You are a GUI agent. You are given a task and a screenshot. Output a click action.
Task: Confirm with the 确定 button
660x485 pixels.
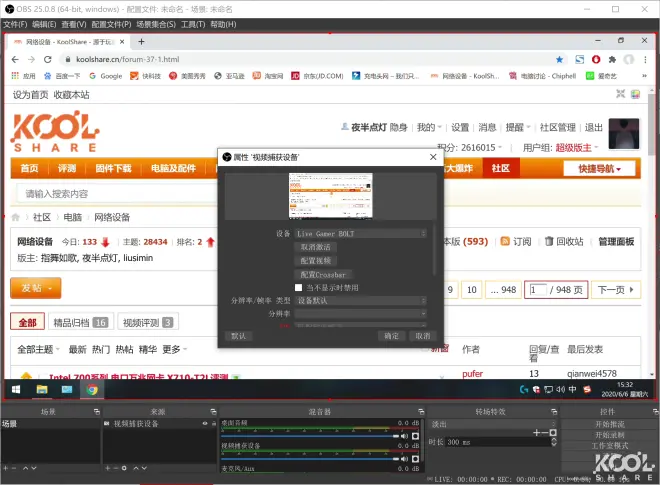391,336
